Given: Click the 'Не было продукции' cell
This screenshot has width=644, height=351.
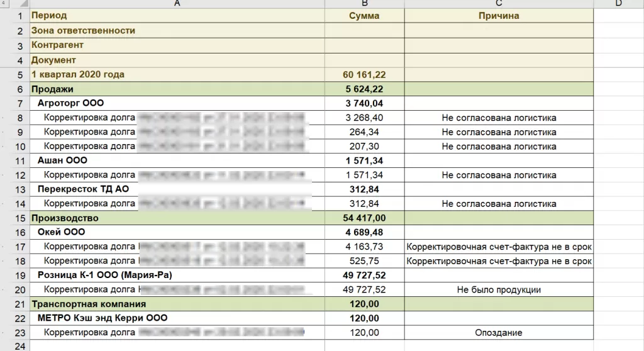Looking at the screenshot, I should point(499,290).
